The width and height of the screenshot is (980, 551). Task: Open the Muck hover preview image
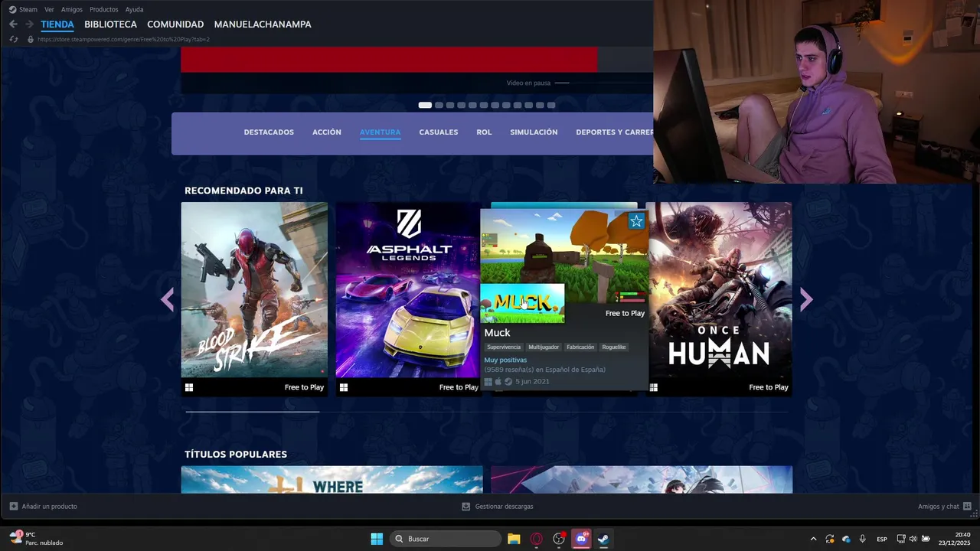point(564,256)
